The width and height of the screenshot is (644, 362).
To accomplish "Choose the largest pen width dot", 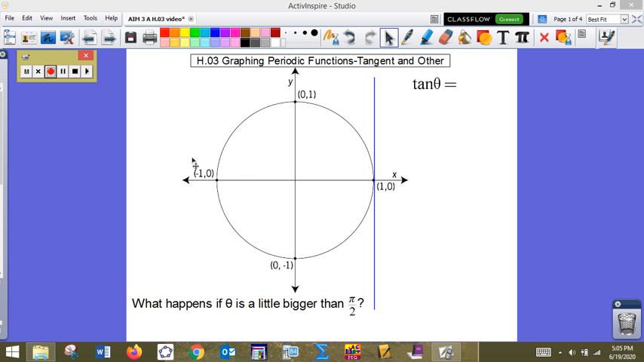I will pyautogui.click(x=314, y=33).
